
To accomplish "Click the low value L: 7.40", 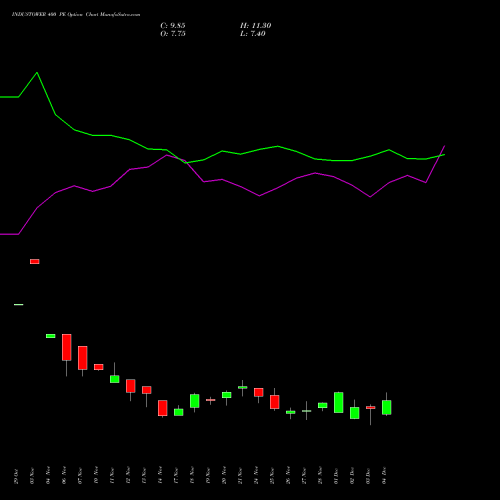I will 253,34.
